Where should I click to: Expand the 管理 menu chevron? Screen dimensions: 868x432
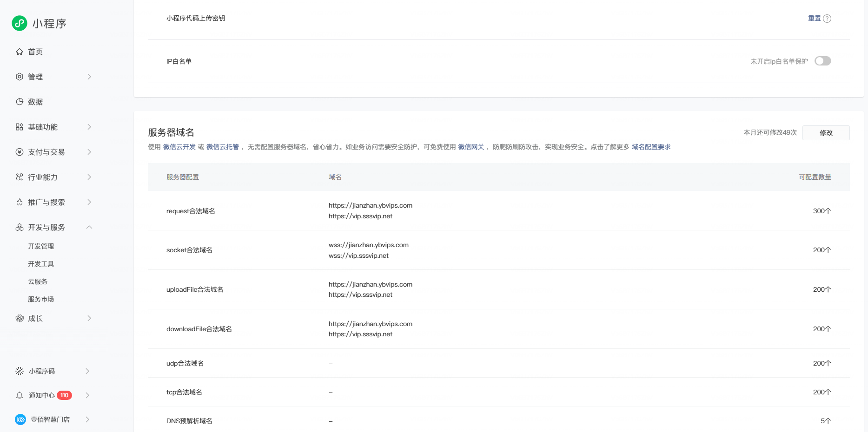89,77
